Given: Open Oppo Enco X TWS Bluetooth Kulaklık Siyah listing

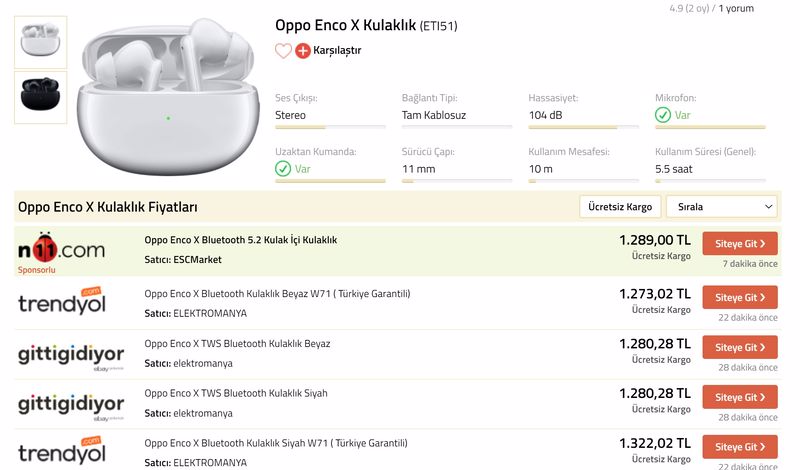Looking at the screenshot, I should pyautogui.click(x=236, y=393).
